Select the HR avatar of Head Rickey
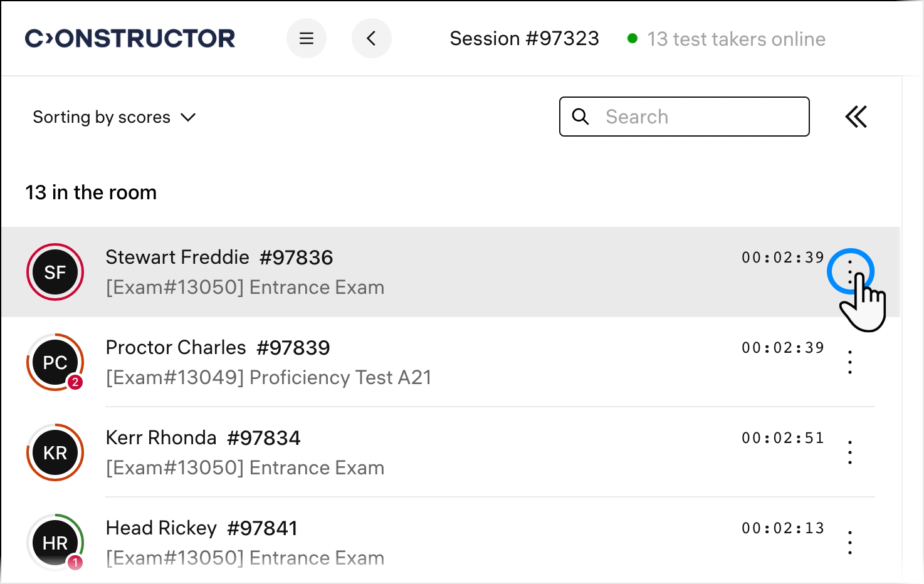Screen dimensions: 924x584 point(55,543)
